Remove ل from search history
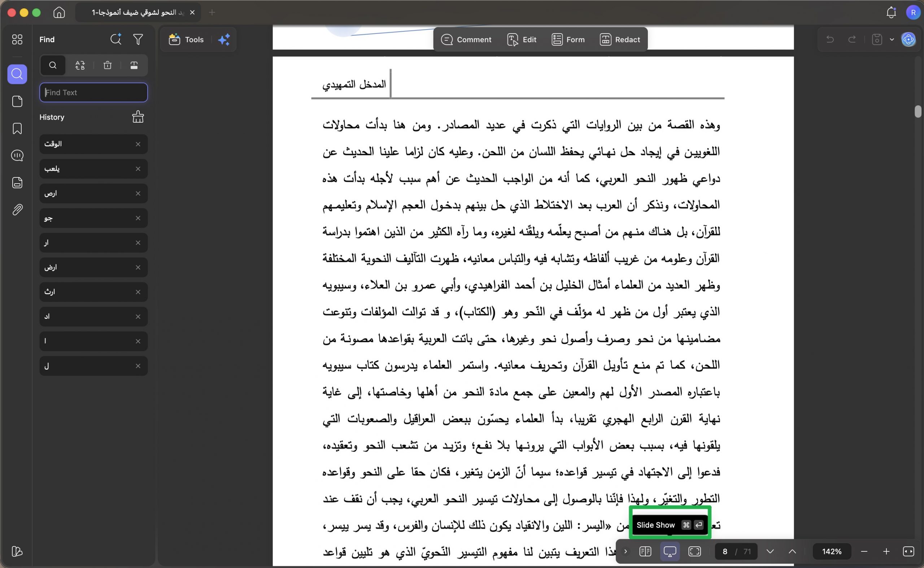This screenshot has width=924, height=568. click(x=138, y=366)
